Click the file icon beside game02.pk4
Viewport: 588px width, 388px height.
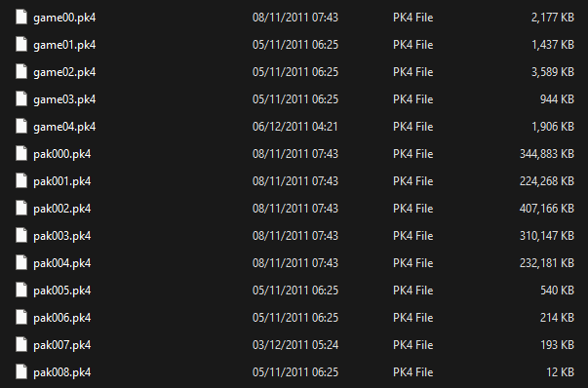click(x=21, y=72)
